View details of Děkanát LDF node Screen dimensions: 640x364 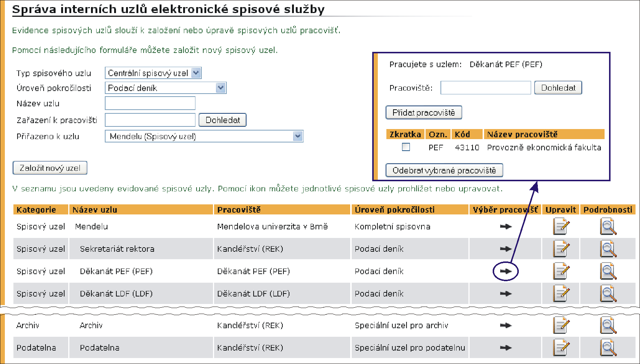(x=608, y=294)
